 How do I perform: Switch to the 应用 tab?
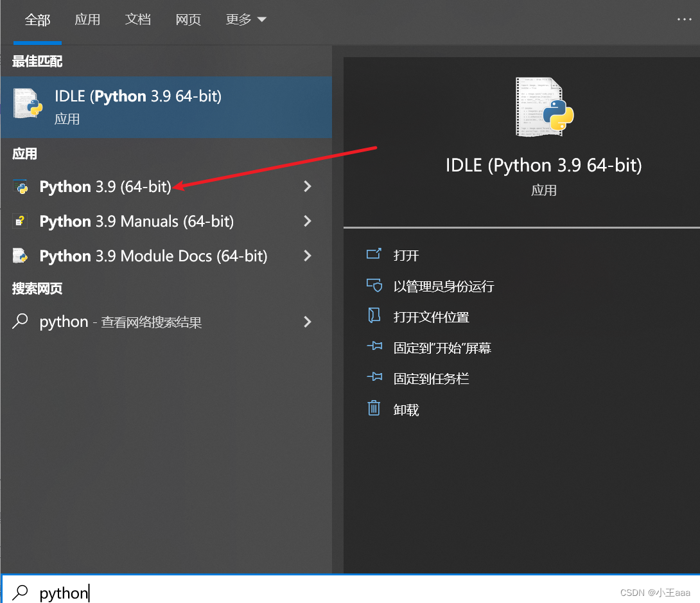coord(87,19)
